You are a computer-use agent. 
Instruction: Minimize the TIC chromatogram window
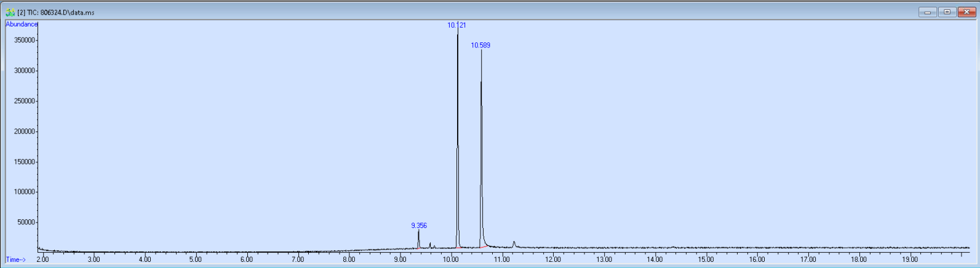point(927,12)
